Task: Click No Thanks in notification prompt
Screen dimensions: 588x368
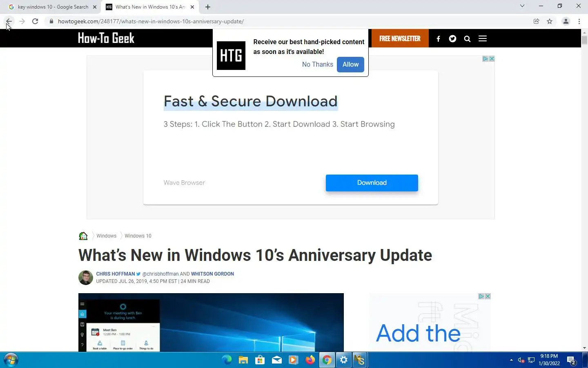Action: coord(318,65)
